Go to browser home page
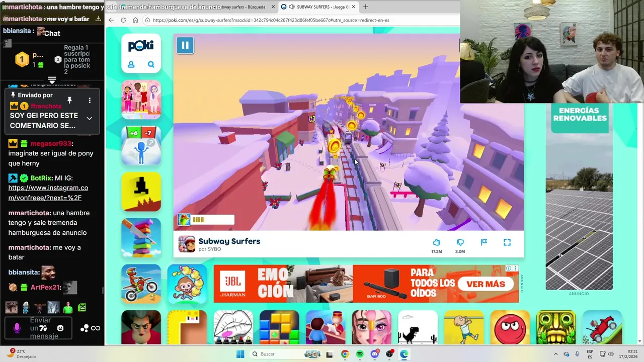The height and width of the screenshot is (362, 644). [x=135, y=20]
